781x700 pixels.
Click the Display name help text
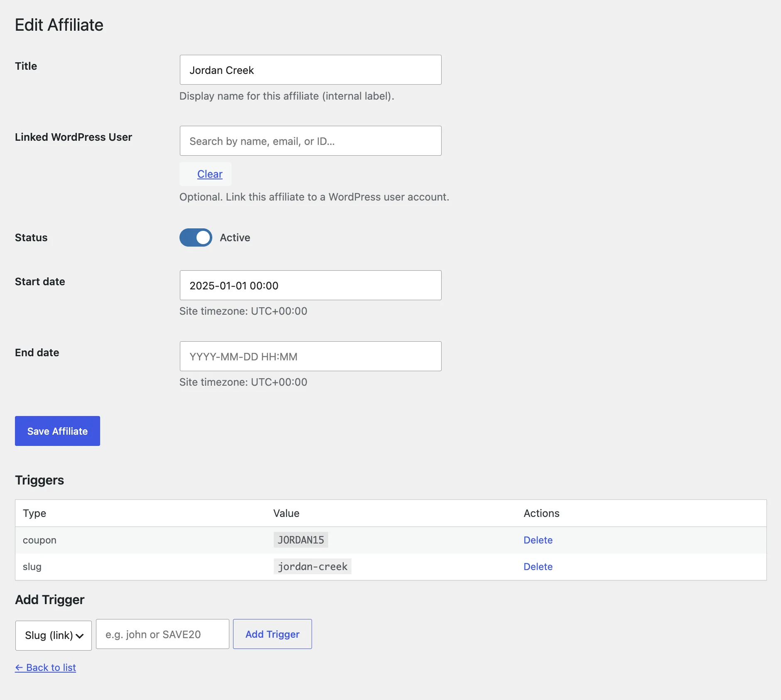(287, 96)
